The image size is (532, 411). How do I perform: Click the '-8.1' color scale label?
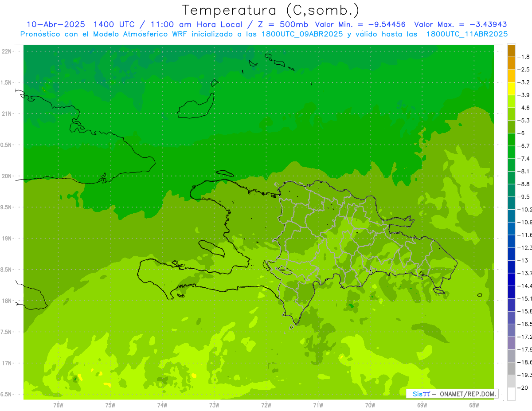tap(524, 171)
